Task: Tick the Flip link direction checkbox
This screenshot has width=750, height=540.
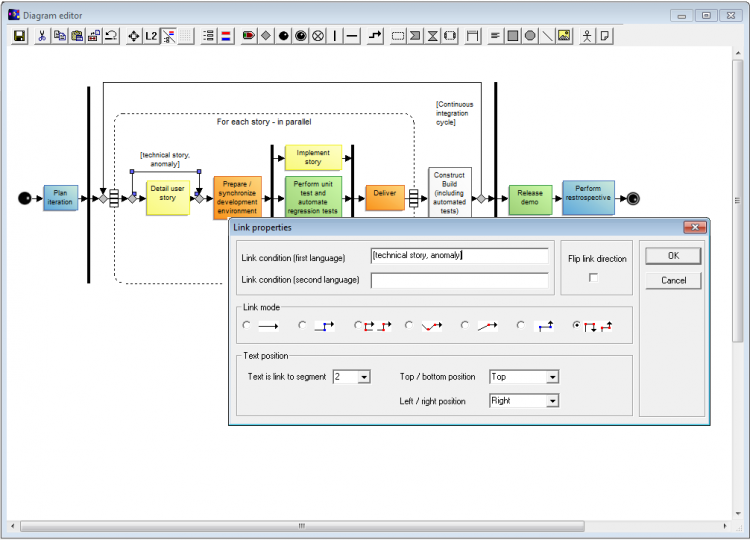Action: tap(593, 277)
